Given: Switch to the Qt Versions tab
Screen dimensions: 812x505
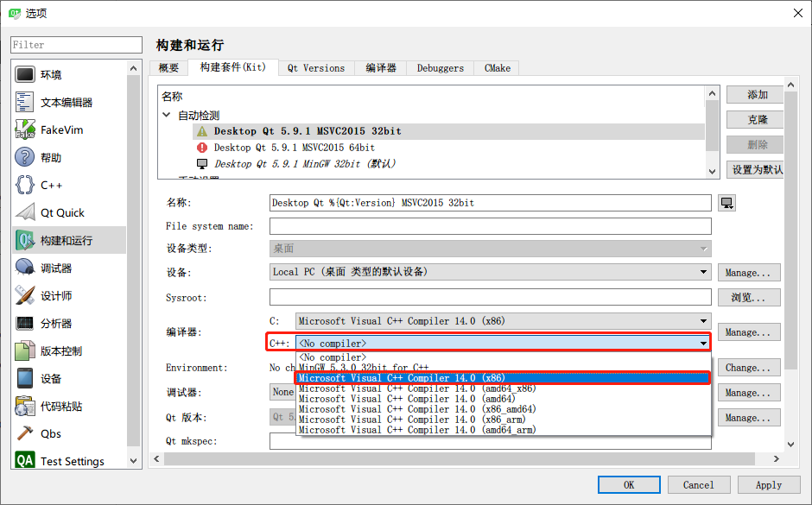Looking at the screenshot, I should coord(316,68).
